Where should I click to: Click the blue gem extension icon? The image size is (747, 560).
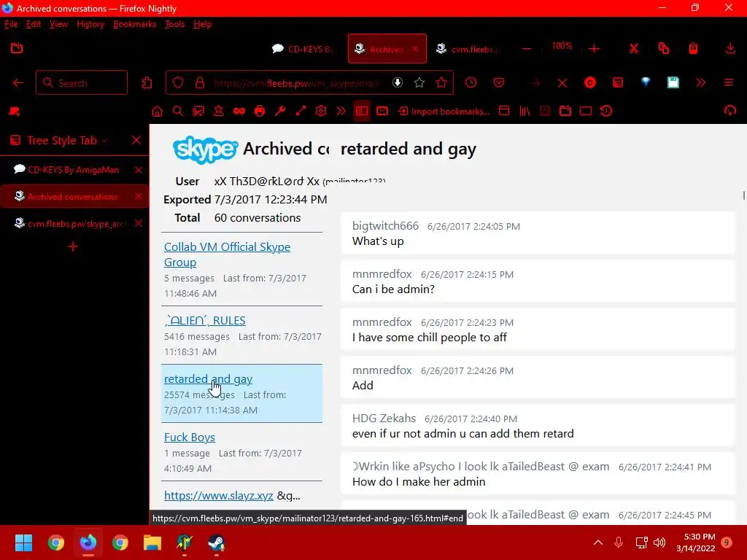[x=646, y=82]
